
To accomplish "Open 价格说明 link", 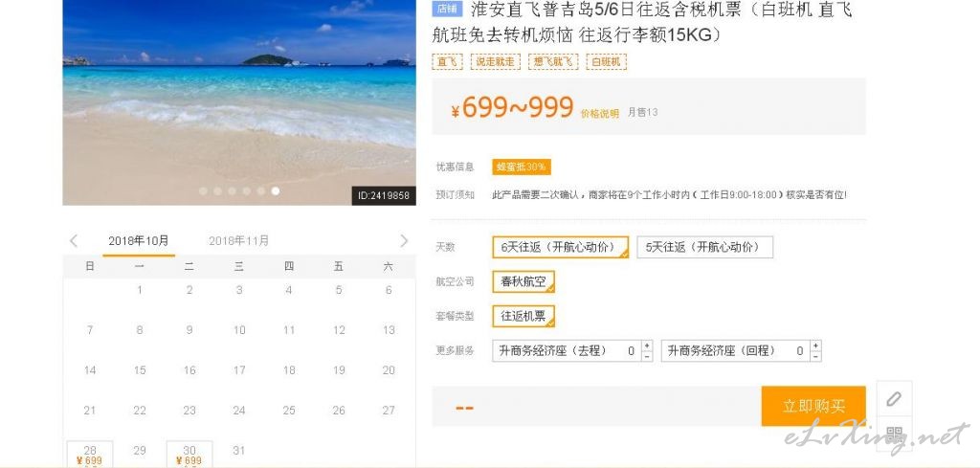I will 599,113.
